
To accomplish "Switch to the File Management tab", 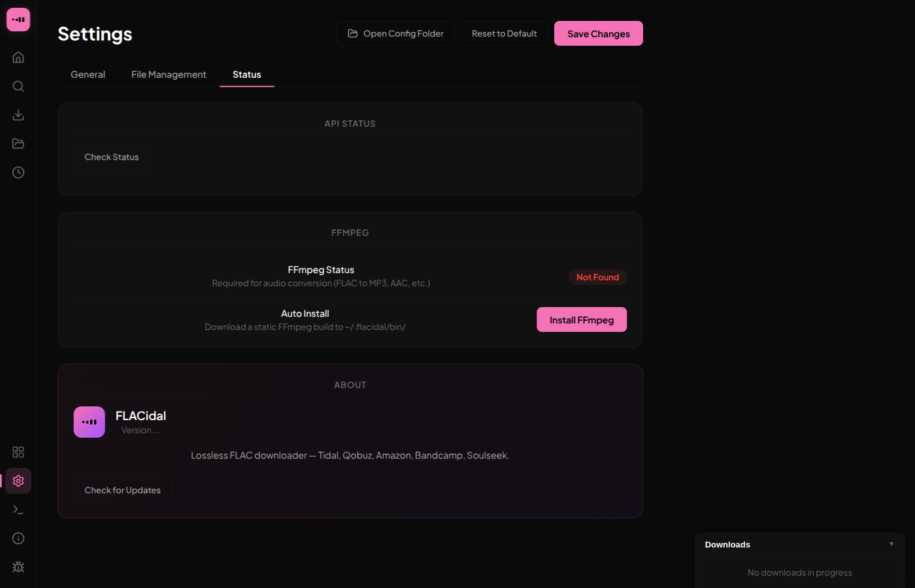I will (x=169, y=74).
